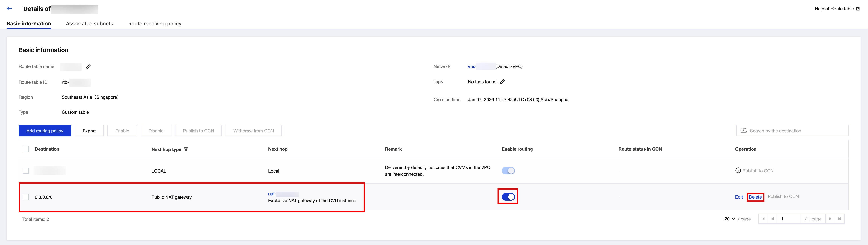Open Next hop type filter icon

coord(186,149)
